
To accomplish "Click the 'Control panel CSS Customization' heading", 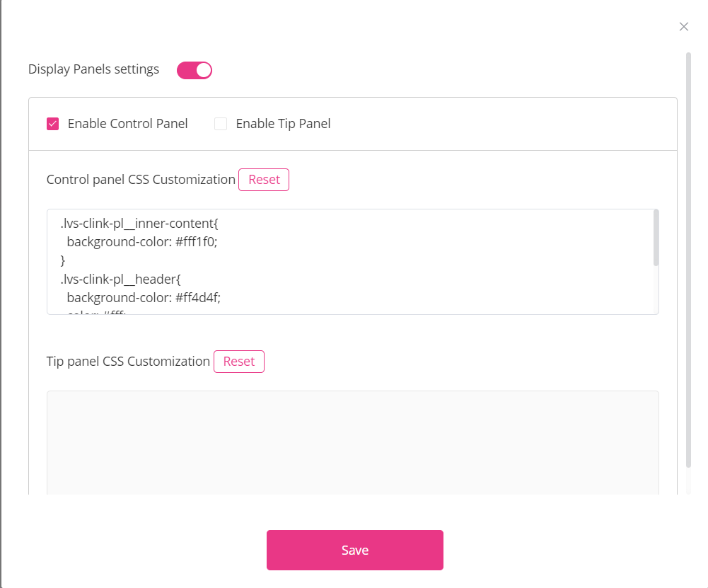I will [141, 180].
